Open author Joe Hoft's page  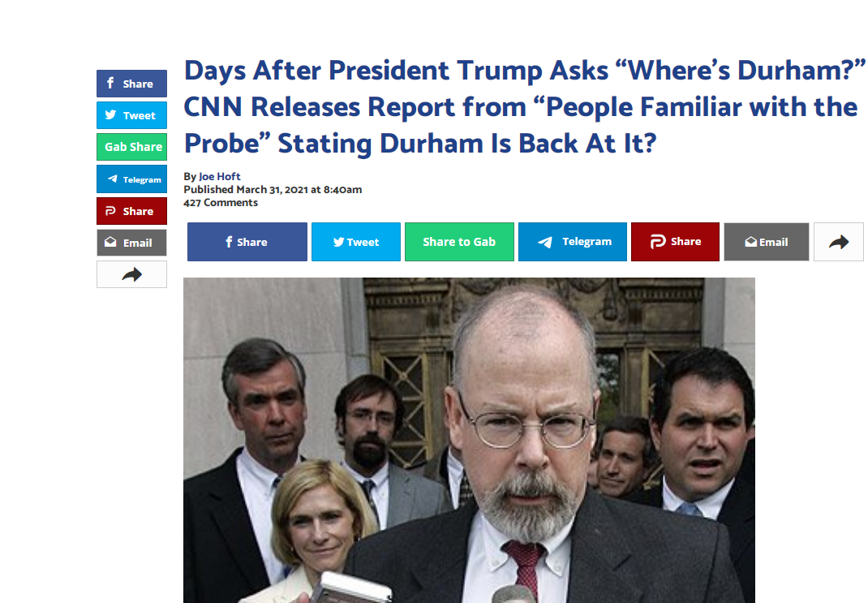219,176
